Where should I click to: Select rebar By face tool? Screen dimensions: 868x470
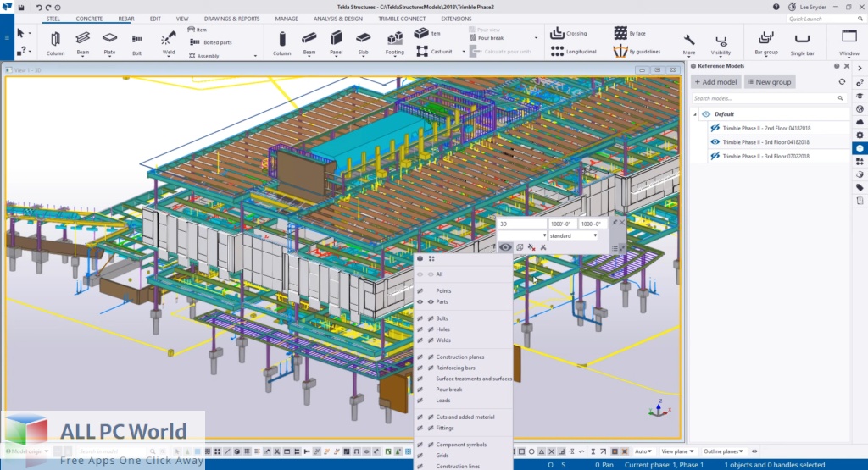pyautogui.click(x=630, y=33)
